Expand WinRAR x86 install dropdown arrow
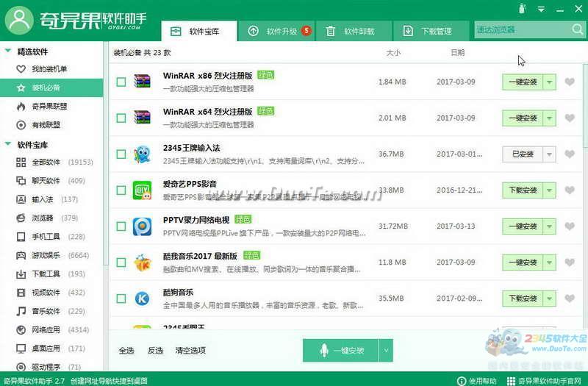 [549, 82]
